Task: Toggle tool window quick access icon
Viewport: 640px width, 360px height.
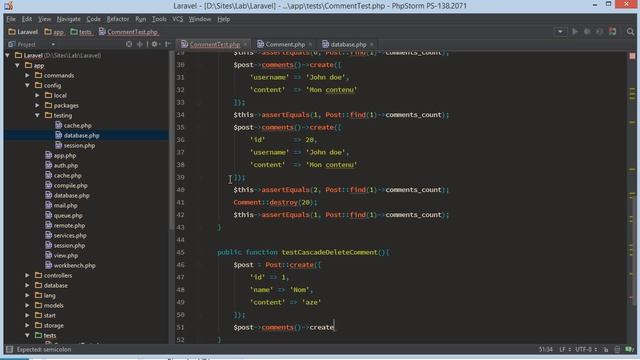Action: point(9,349)
